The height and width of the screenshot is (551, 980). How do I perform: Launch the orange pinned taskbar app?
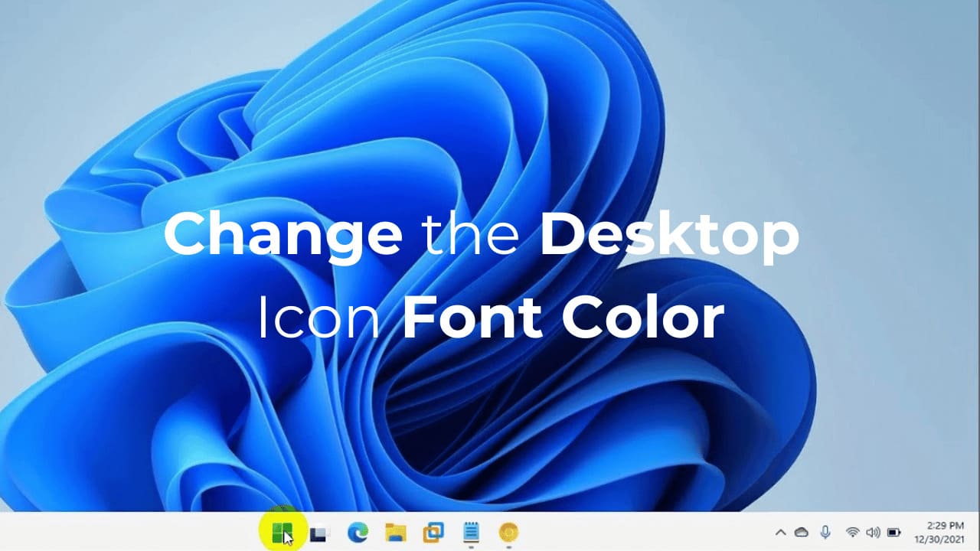508,531
